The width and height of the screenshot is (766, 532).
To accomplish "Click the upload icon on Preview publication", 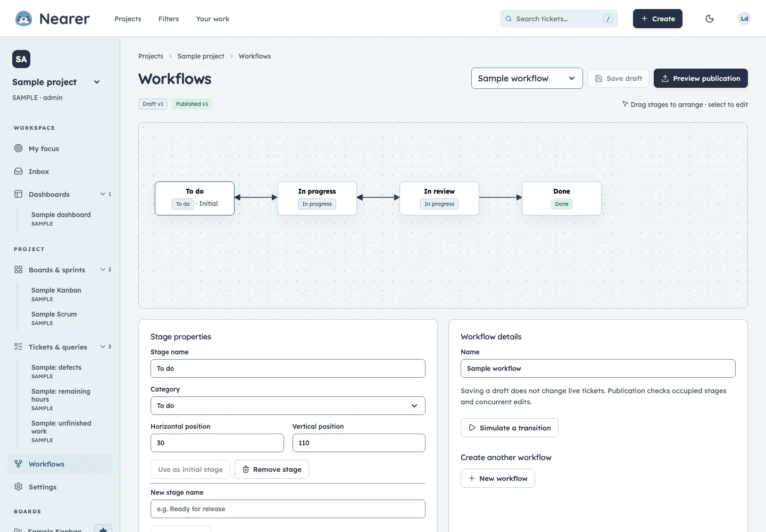I will coord(665,78).
